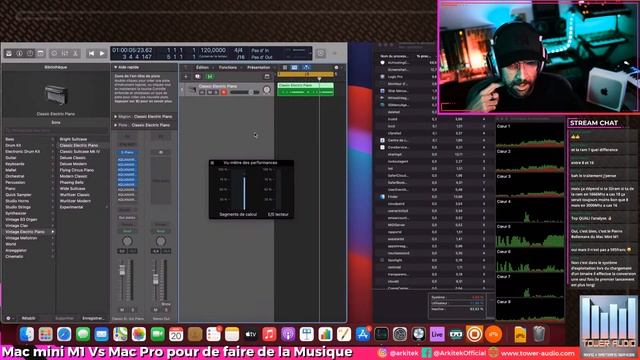The height and width of the screenshot is (360, 640).
Task: Collapse the Aide rapide section
Action: (116, 67)
